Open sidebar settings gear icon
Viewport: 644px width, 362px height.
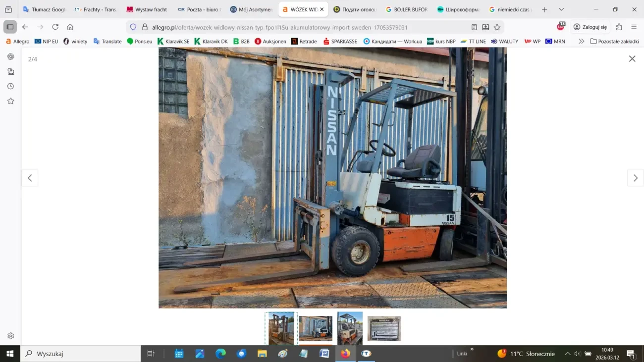click(10, 336)
